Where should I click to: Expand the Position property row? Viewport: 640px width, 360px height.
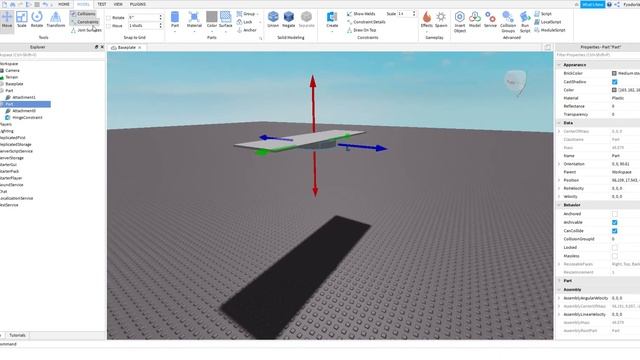point(559,180)
